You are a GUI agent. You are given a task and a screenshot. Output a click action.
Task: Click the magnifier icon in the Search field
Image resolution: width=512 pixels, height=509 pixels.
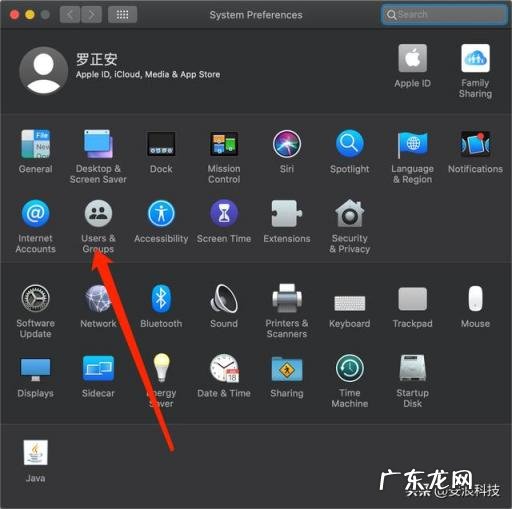point(391,15)
